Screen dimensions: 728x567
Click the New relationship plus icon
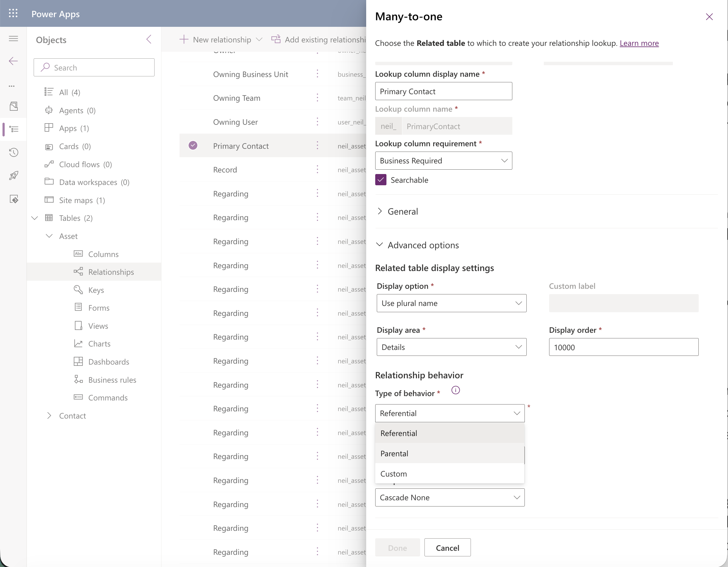[x=184, y=39]
